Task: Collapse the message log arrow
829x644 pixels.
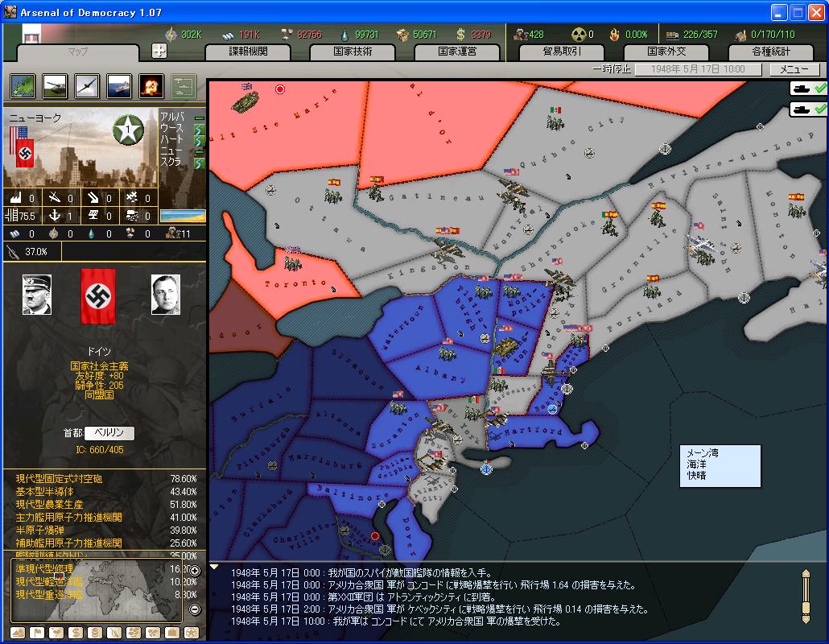Action: (214, 567)
